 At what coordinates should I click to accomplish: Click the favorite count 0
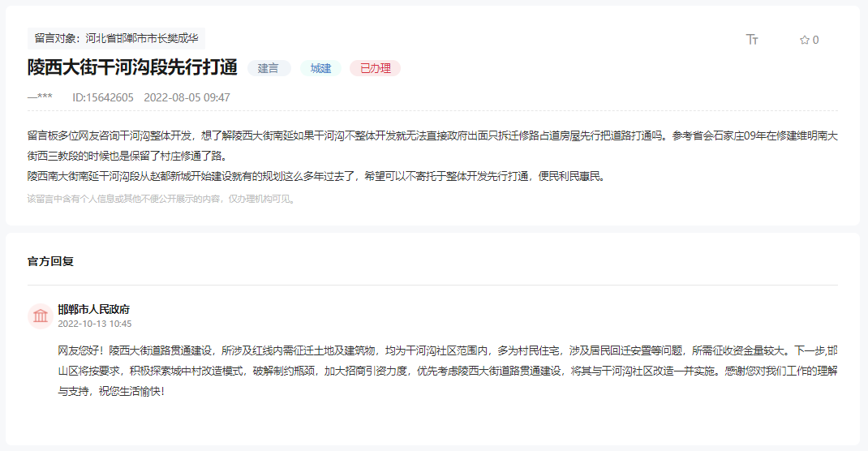click(x=815, y=40)
